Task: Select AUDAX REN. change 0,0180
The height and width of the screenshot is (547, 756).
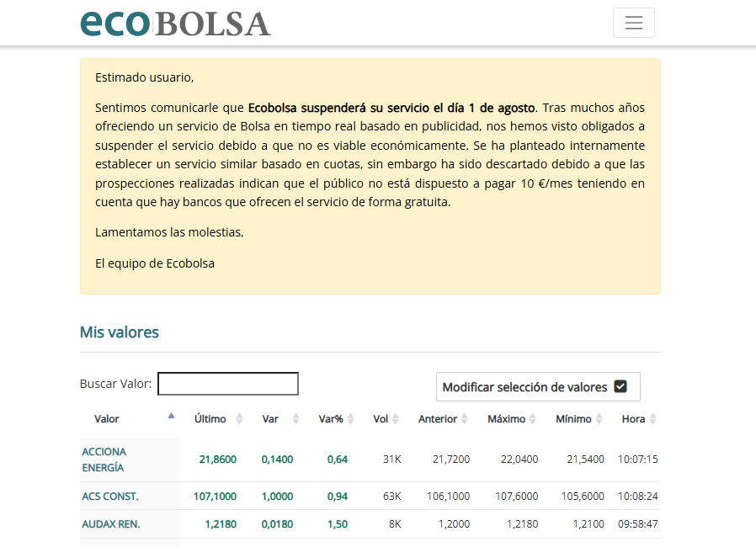Action: point(277,524)
